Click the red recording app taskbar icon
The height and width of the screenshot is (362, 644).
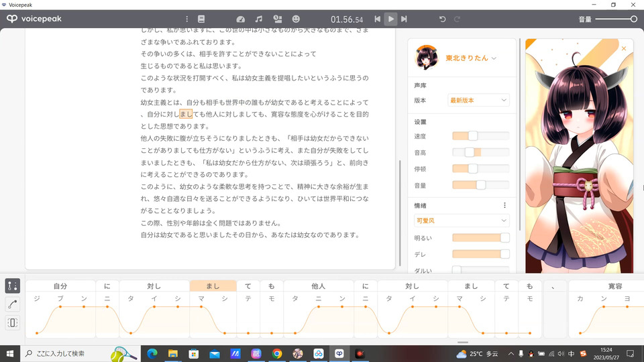coord(360,353)
